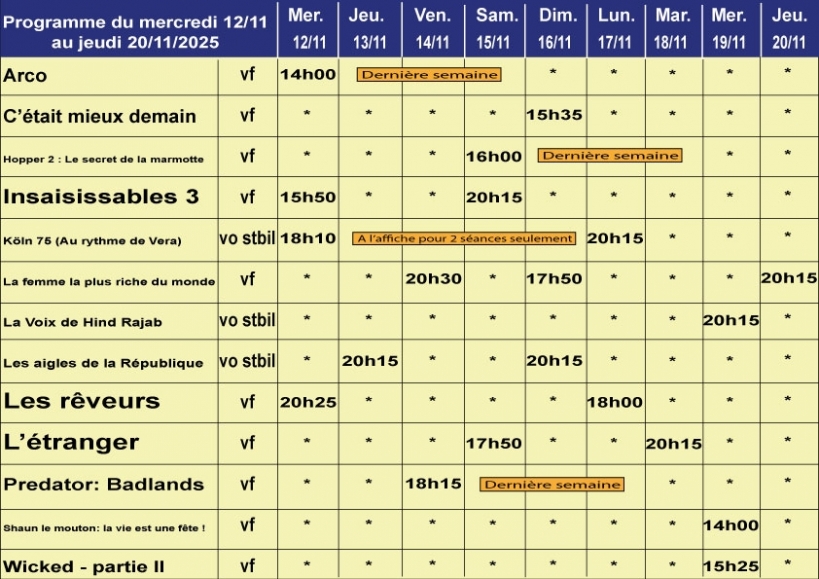
Task: Click the Jeu. 20/11 column header
Action: (x=790, y=28)
